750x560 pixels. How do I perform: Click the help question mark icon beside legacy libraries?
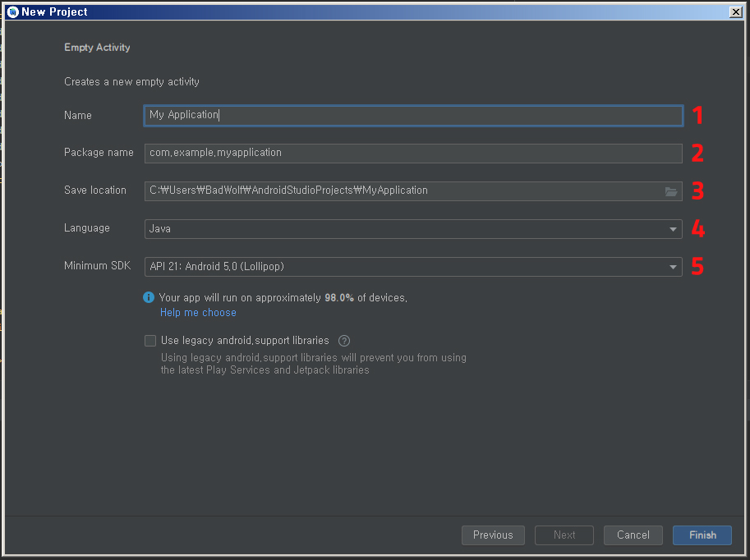(344, 341)
